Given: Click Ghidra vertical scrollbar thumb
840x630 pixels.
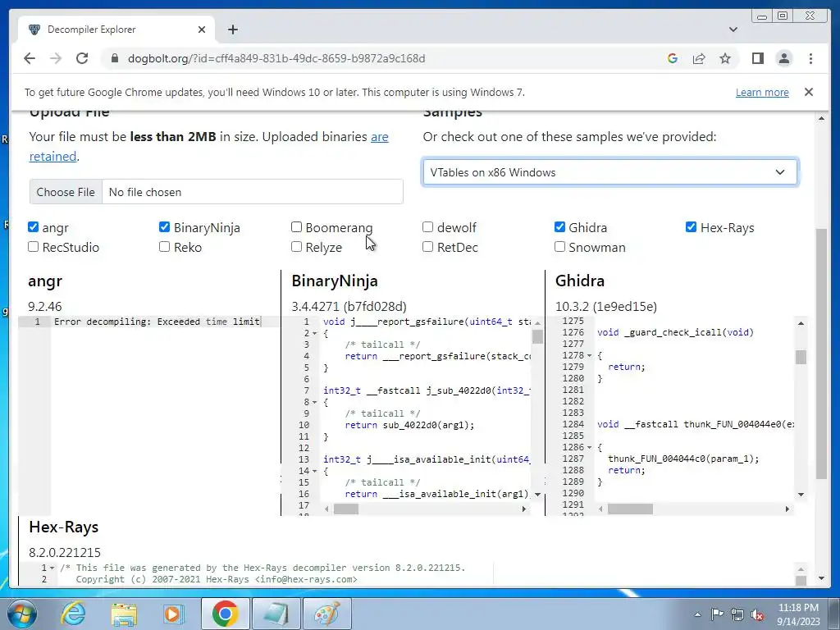Looking at the screenshot, I should point(801,357).
